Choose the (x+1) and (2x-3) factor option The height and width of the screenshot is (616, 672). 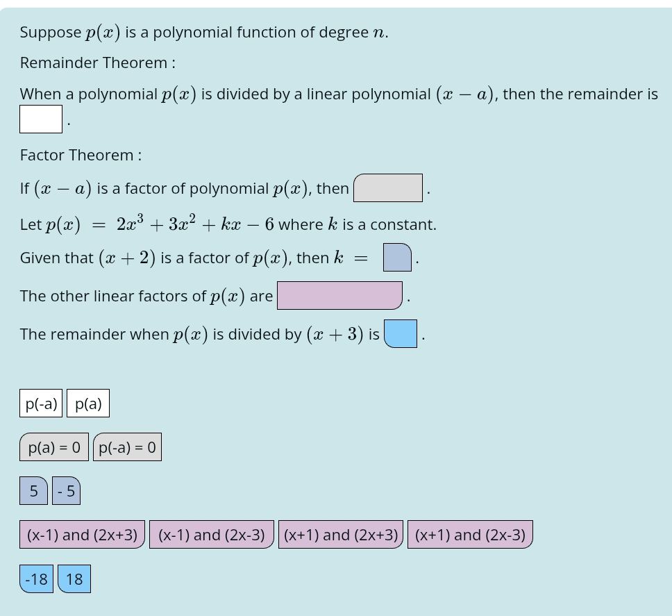point(470,535)
